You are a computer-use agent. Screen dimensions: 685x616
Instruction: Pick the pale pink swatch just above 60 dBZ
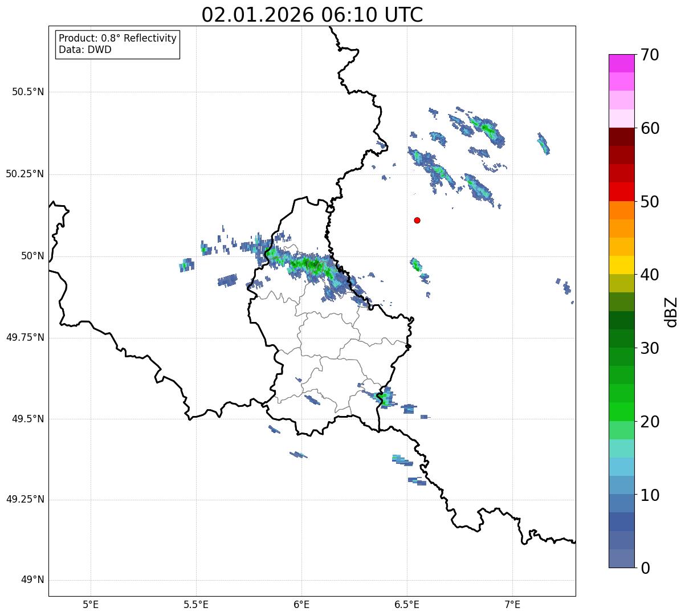pos(622,119)
